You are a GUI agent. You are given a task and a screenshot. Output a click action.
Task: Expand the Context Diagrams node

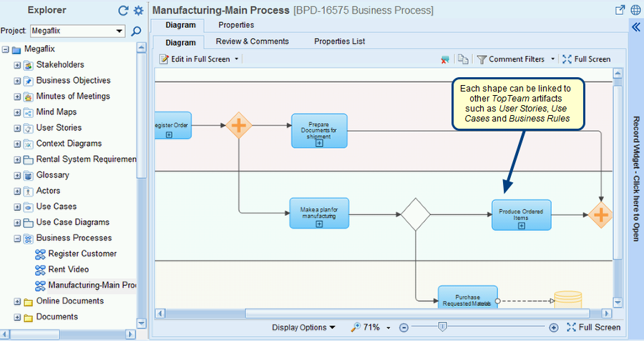17,144
